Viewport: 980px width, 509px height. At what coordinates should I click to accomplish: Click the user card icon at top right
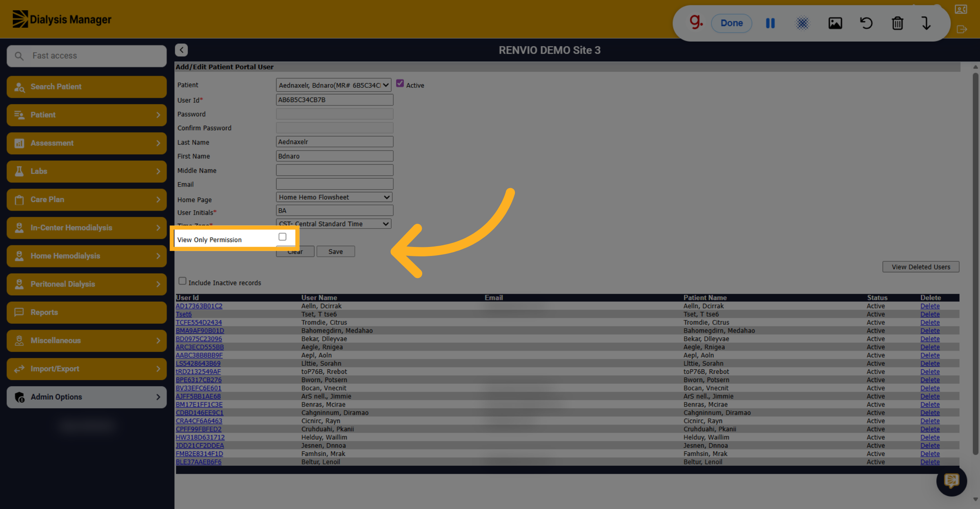(961, 9)
